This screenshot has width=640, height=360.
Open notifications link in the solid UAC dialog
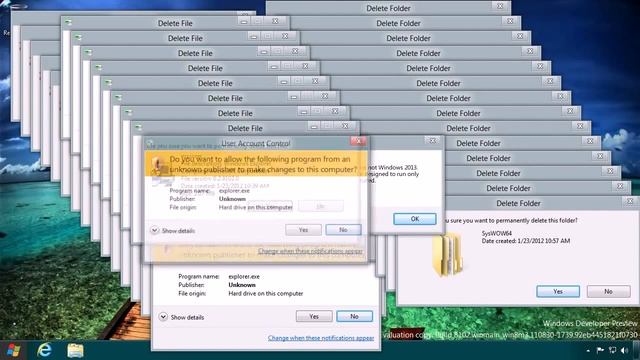[321, 338]
